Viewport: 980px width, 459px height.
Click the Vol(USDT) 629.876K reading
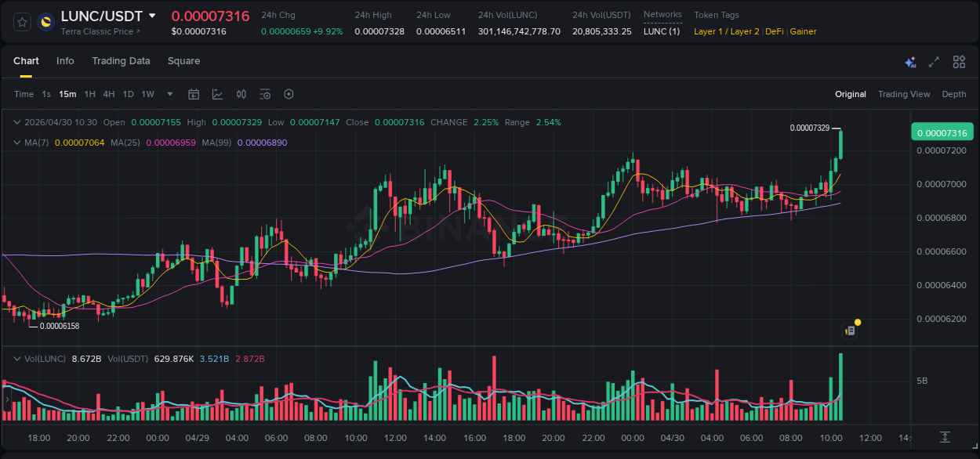click(x=174, y=359)
